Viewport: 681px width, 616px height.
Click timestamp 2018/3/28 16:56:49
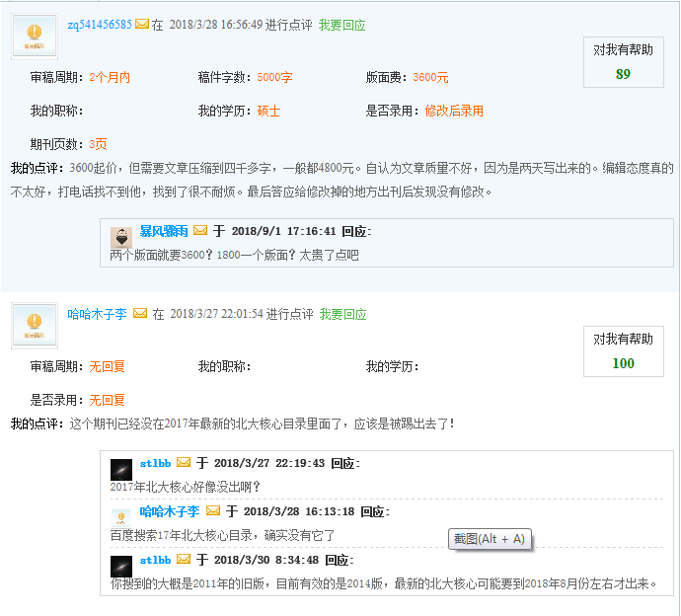[216, 25]
